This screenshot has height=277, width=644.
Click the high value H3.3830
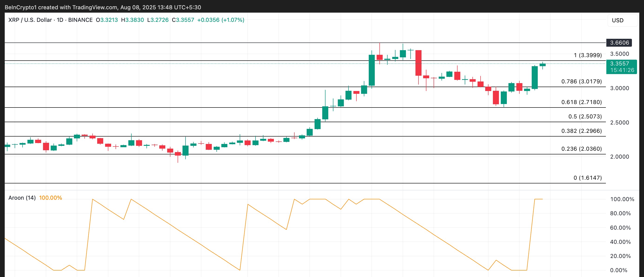[x=133, y=20]
